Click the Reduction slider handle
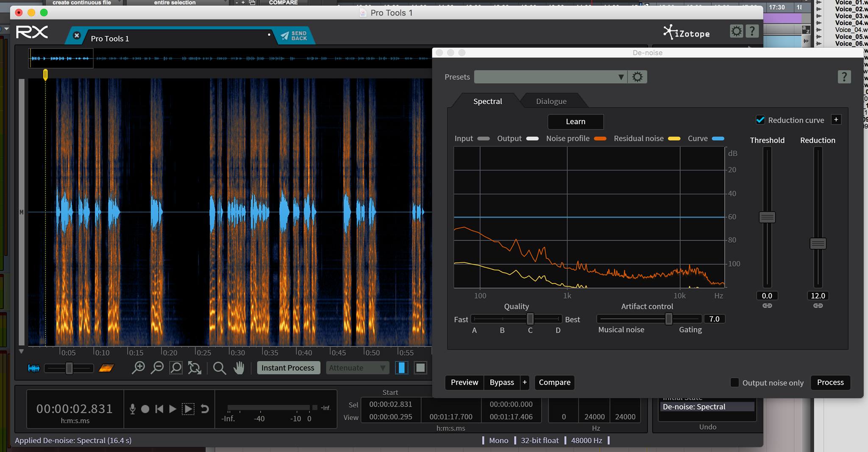Viewport: 868px width, 452px height. pos(818,244)
